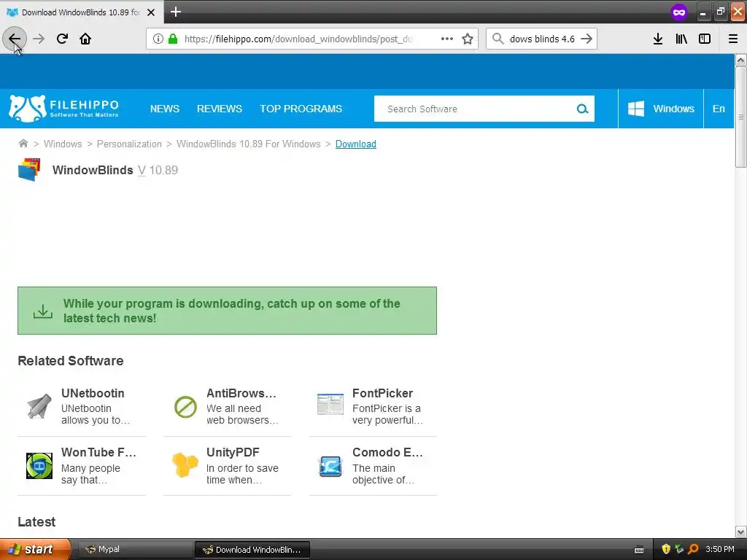This screenshot has width=747, height=560.
Task: Open the REVIEWS menu item
Action: click(220, 109)
